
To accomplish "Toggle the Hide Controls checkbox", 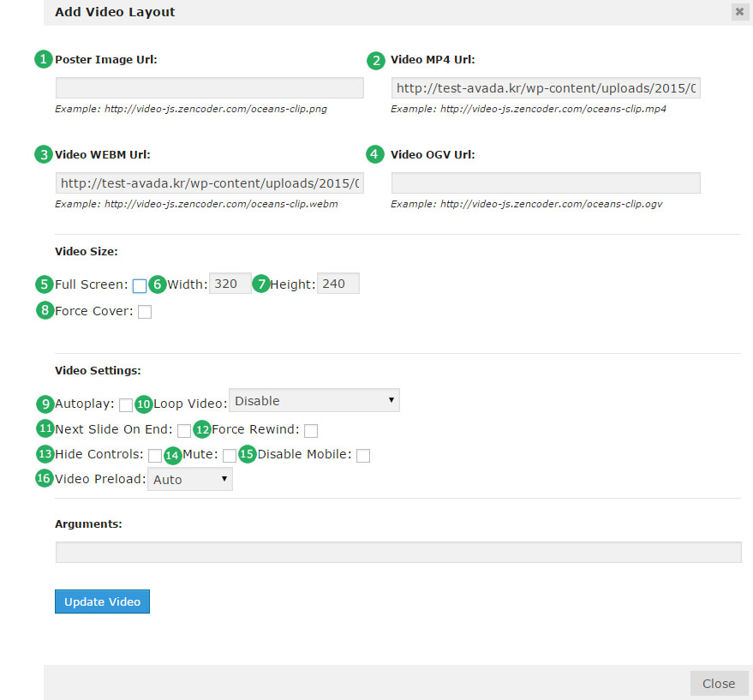I will point(155,456).
